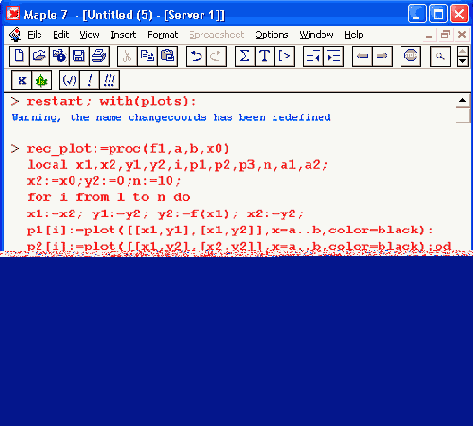Click the changecoords warning message text

pyautogui.click(x=171, y=118)
